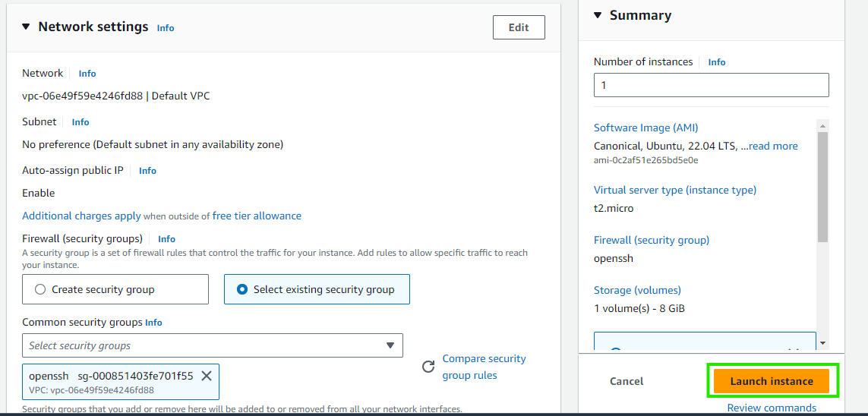This screenshot has width=868, height=416.
Task: Click the t2.micro instance type value
Action: [614, 209]
